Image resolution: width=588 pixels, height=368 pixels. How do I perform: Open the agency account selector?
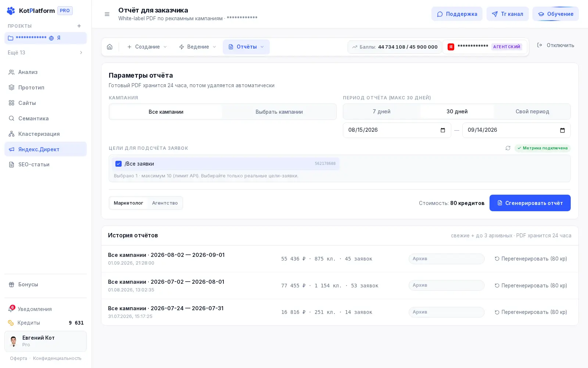485,47
